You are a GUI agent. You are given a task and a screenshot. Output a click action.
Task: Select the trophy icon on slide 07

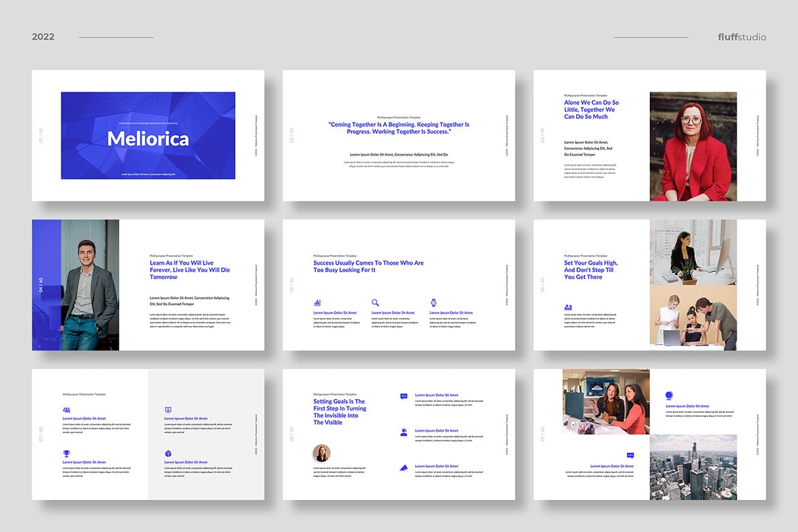click(x=66, y=454)
